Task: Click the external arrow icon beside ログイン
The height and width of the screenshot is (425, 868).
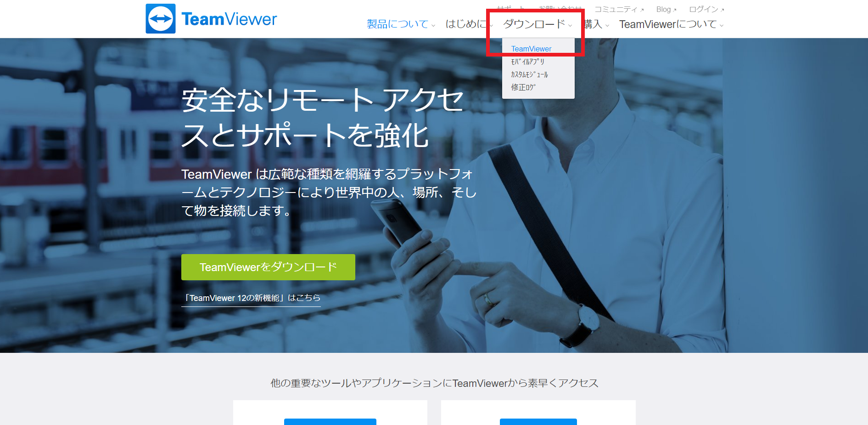Action: click(x=722, y=10)
